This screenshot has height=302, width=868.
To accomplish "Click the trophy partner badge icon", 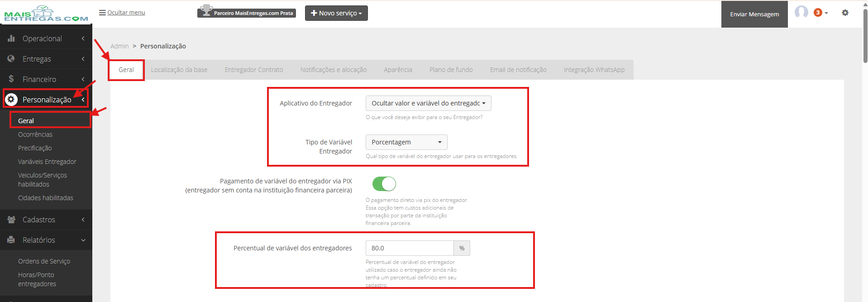I will 206,10.
